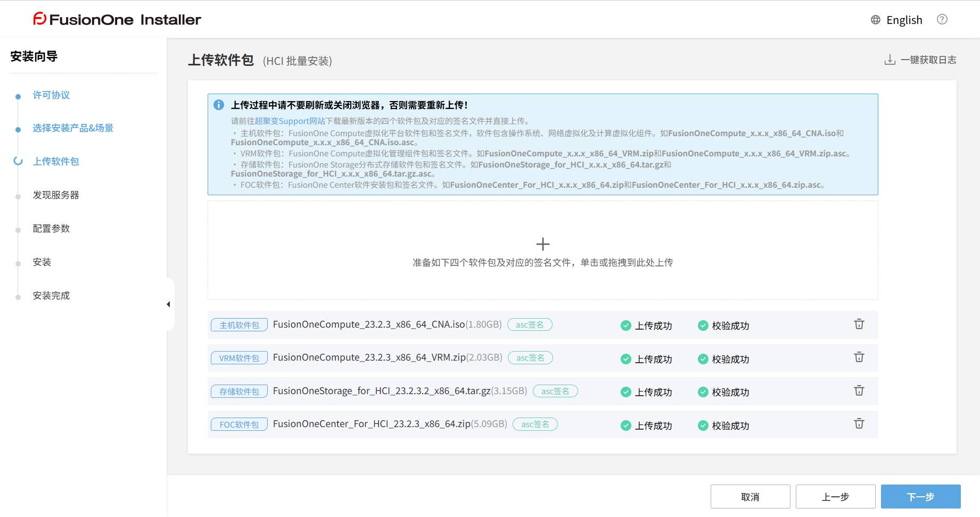Viewport: 980px width, 517px height.
Task: Click 一键获取日志 link
Action: coord(928,60)
